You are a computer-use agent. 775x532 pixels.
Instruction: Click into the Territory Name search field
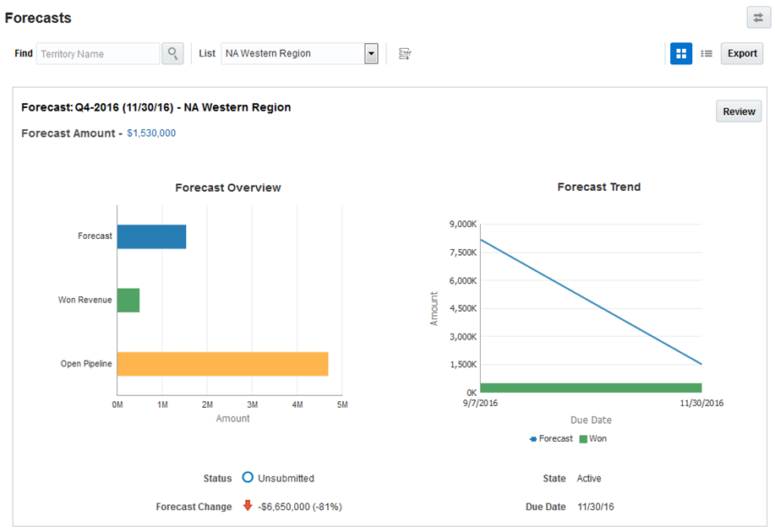point(97,54)
